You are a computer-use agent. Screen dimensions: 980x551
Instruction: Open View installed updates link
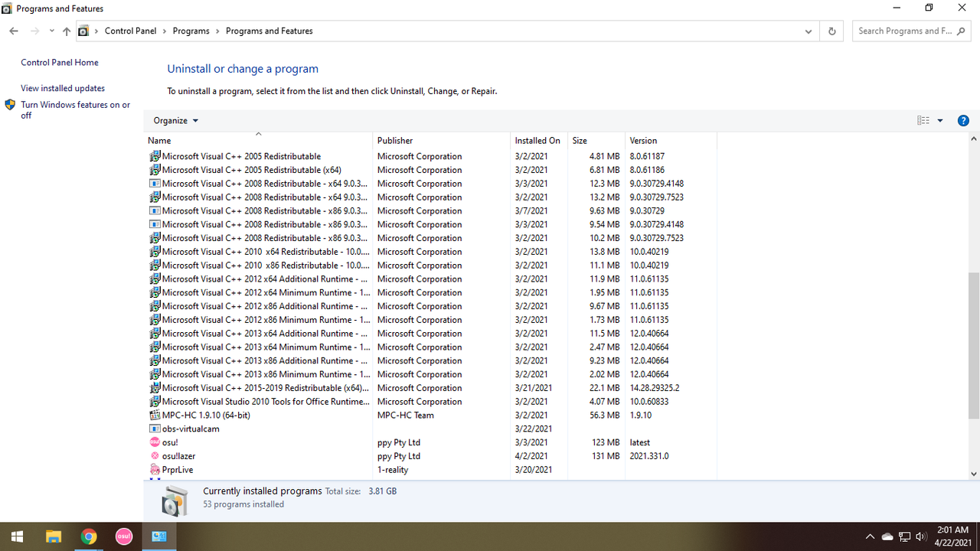pyautogui.click(x=63, y=89)
